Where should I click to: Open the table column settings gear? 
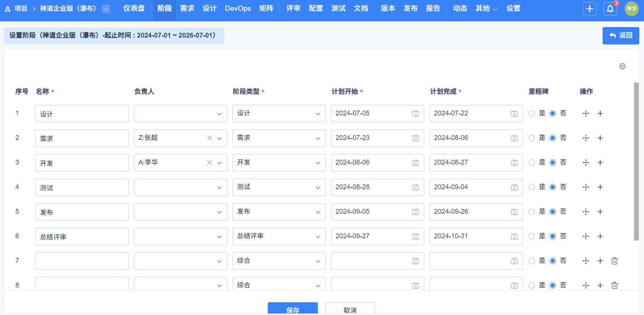click(x=622, y=66)
